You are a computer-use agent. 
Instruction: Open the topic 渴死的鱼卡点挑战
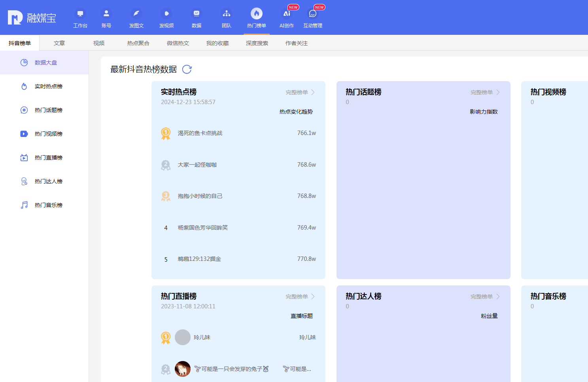(x=200, y=133)
